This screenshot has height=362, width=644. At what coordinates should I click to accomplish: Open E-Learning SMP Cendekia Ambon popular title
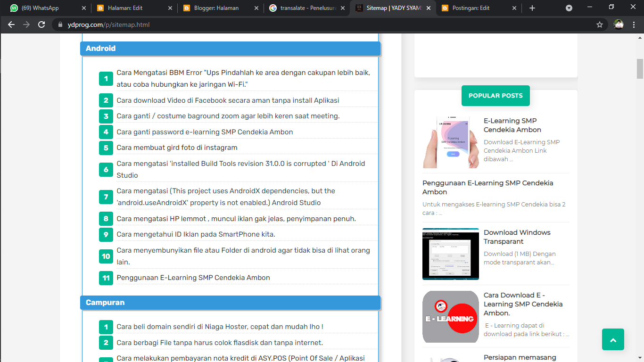[512, 125]
